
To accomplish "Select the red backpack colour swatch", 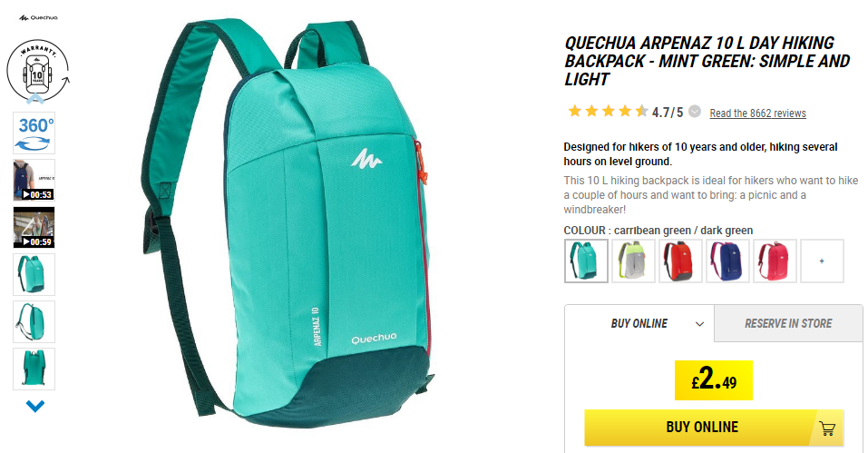I will tap(680, 261).
